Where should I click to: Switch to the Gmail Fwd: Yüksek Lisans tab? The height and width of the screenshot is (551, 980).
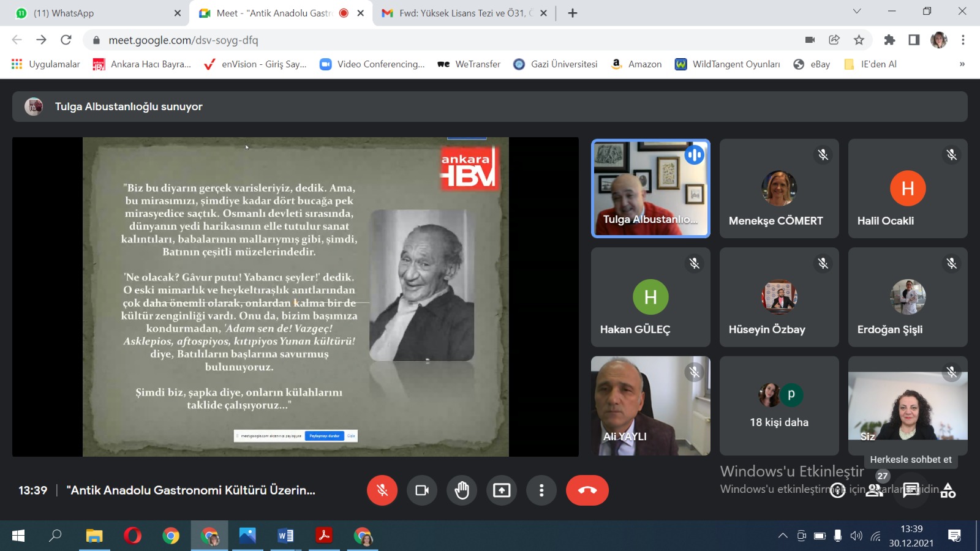click(x=459, y=13)
